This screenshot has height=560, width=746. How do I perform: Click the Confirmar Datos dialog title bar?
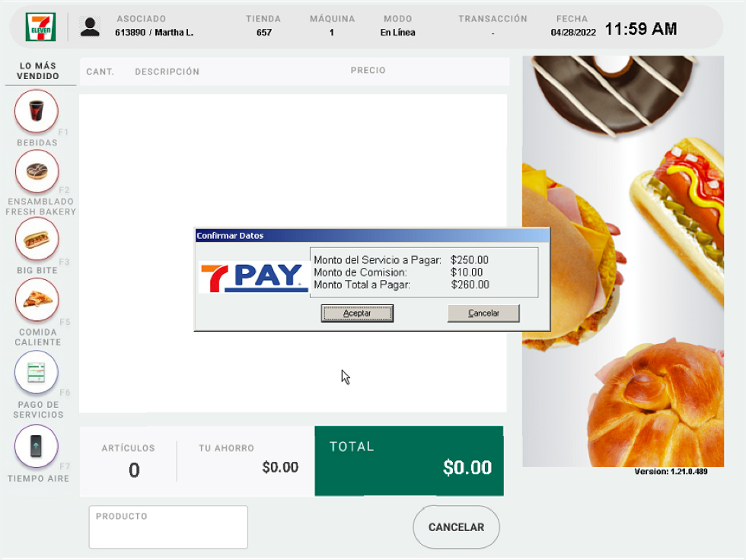click(372, 235)
